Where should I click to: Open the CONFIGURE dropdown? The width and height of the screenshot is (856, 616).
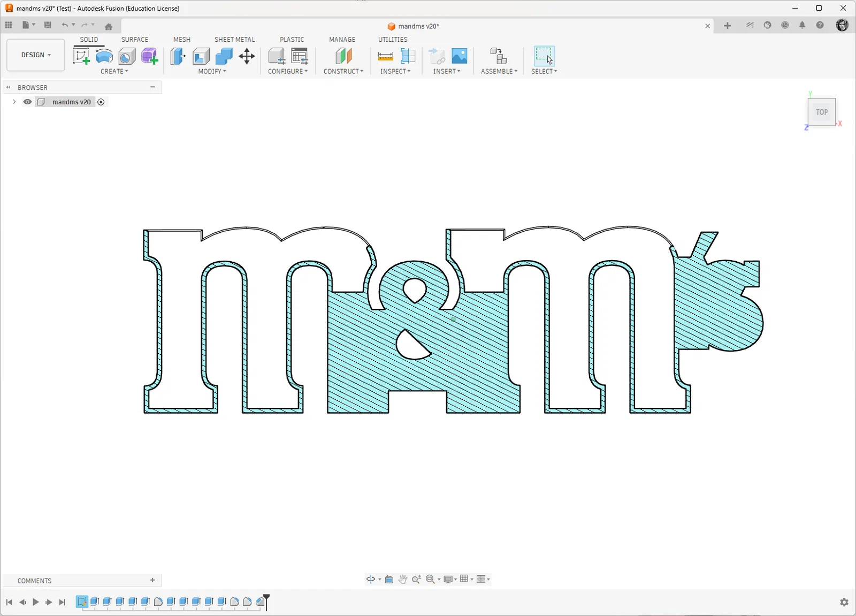click(288, 71)
